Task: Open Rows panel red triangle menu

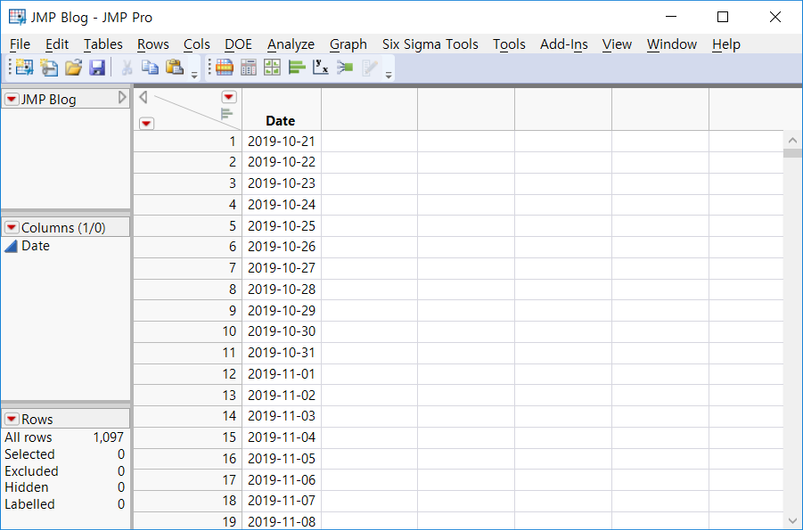Action: [11, 419]
